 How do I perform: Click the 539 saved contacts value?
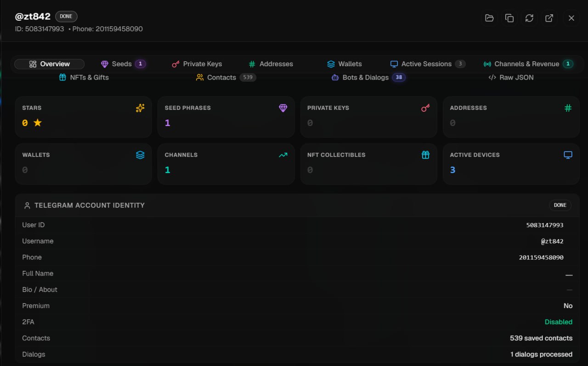click(x=541, y=338)
